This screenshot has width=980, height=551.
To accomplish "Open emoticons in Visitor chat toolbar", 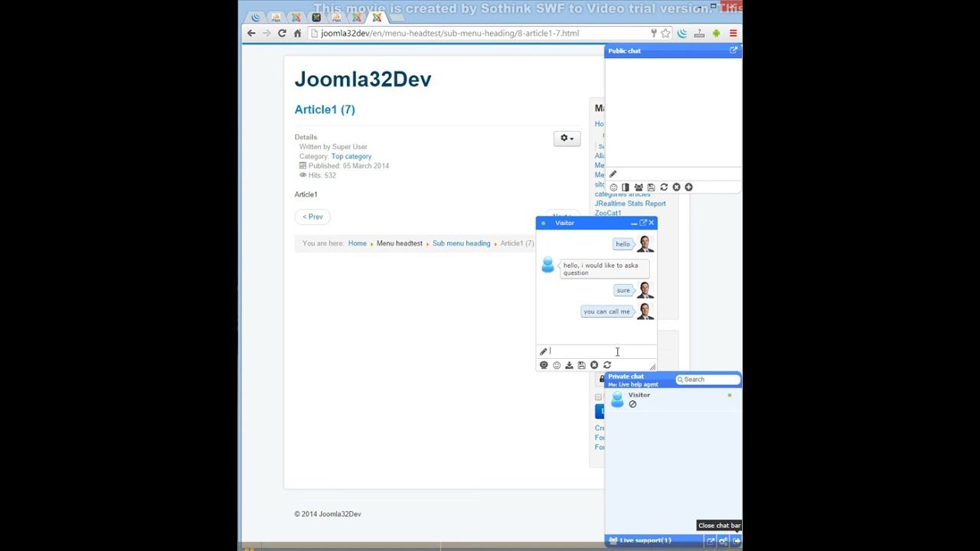I will click(x=557, y=365).
